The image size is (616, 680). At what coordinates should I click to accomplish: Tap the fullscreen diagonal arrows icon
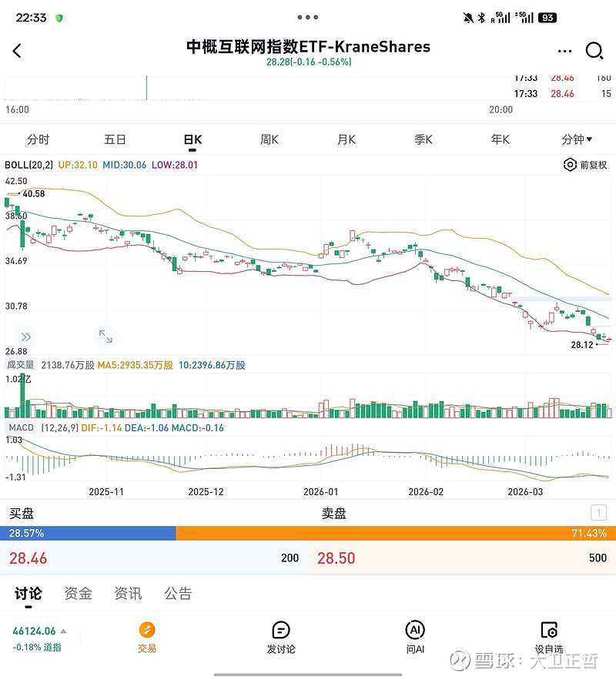coord(105,337)
